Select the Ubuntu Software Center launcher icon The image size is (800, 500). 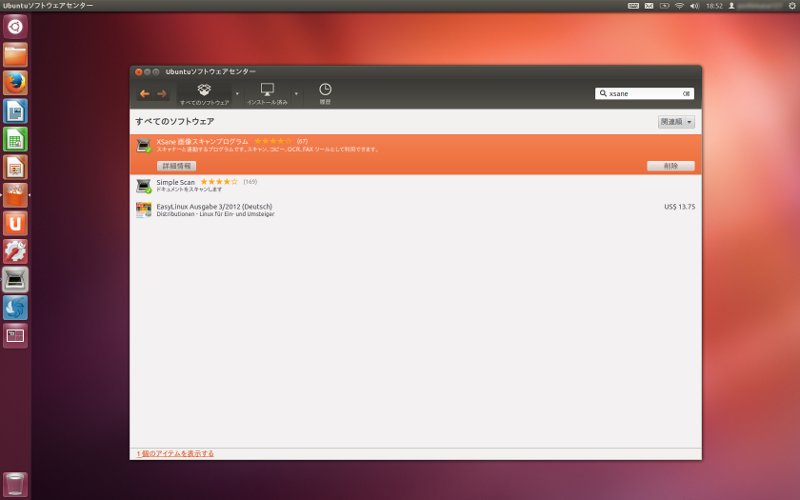pyautogui.click(x=15, y=195)
